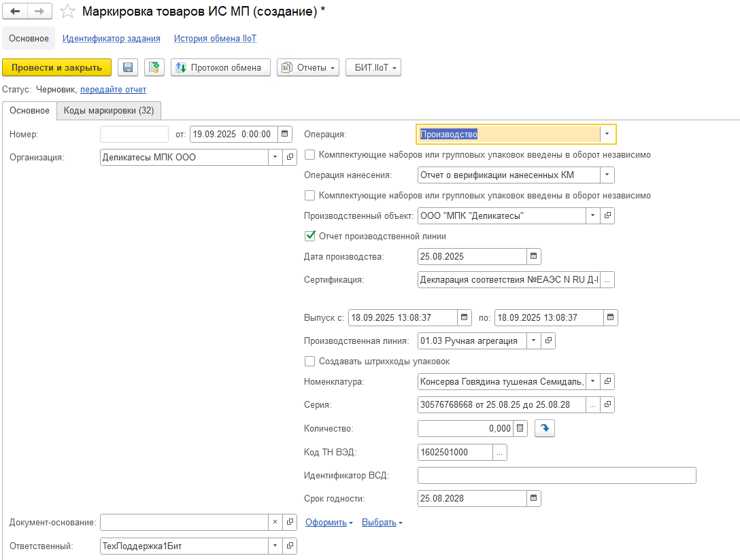Open Организация record with the open icon
Viewport: 740px width, 560px height.
290,158
